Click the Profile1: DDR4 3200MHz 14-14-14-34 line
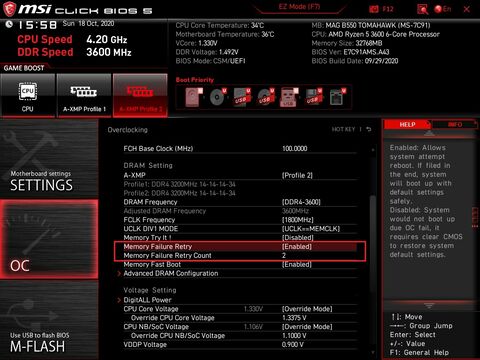The image size is (480, 360). [180, 184]
